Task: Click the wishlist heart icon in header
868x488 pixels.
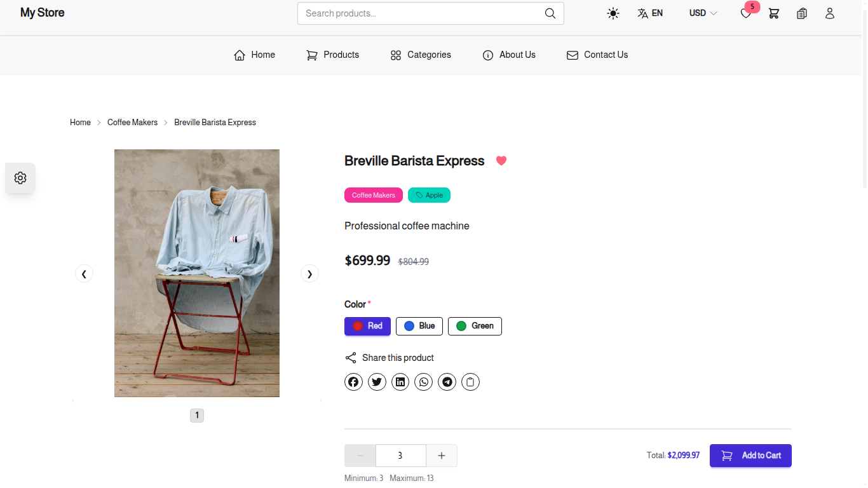Action: click(x=746, y=13)
